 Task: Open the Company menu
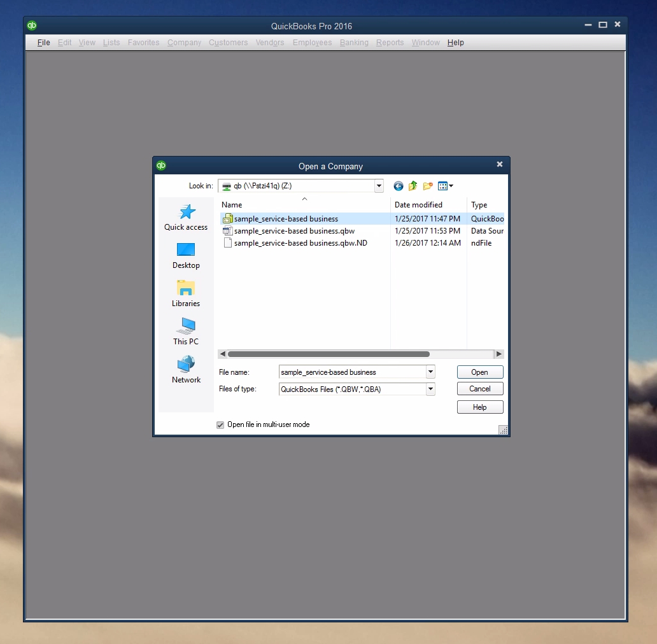pos(185,43)
